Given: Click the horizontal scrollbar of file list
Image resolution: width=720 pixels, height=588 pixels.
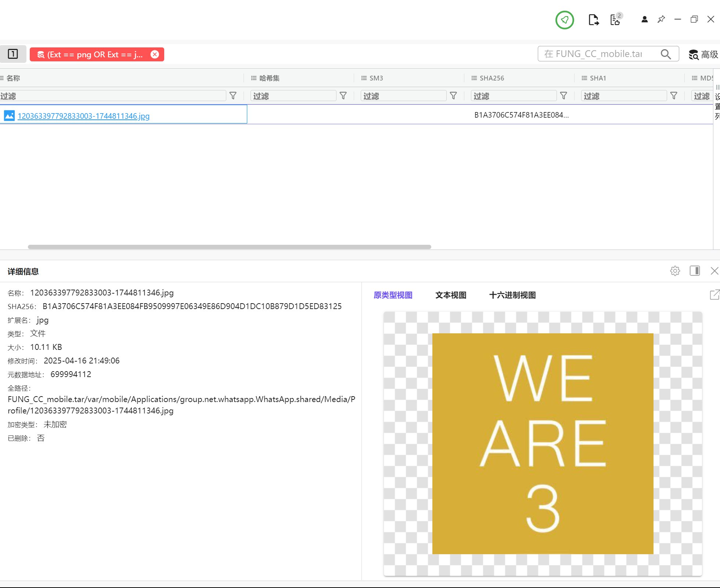Looking at the screenshot, I should (x=229, y=247).
